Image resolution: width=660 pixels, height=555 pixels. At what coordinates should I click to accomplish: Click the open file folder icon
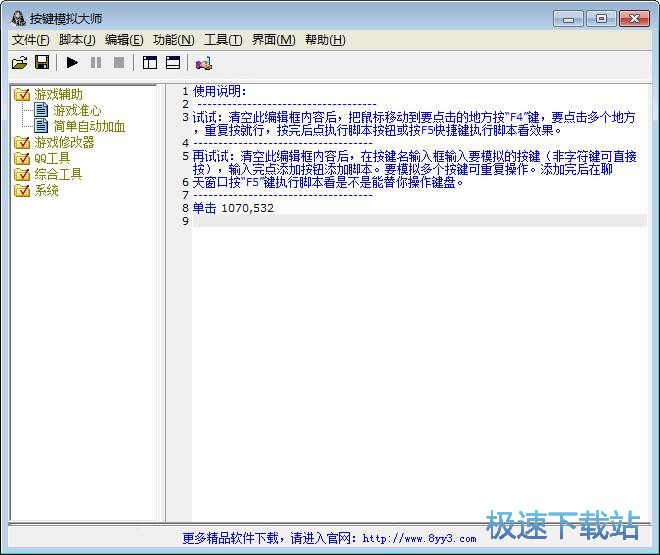click(19, 63)
